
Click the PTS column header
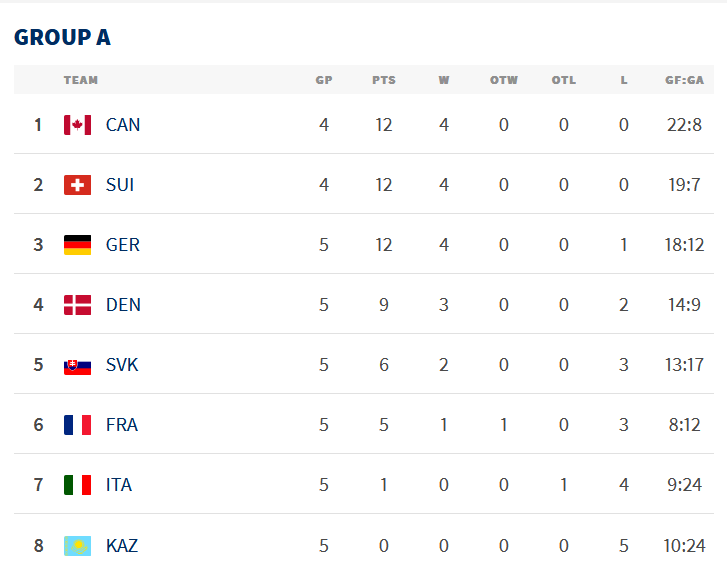point(384,80)
